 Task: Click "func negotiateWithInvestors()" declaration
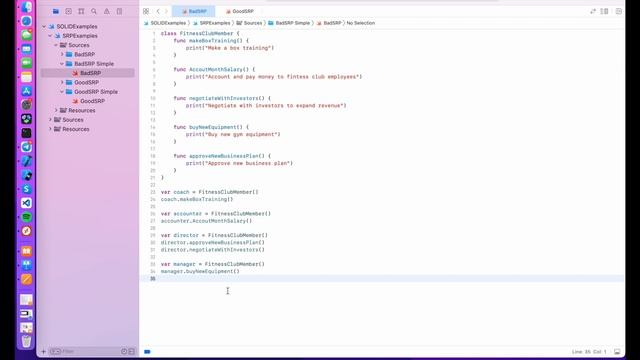pyautogui.click(x=219, y=98)
